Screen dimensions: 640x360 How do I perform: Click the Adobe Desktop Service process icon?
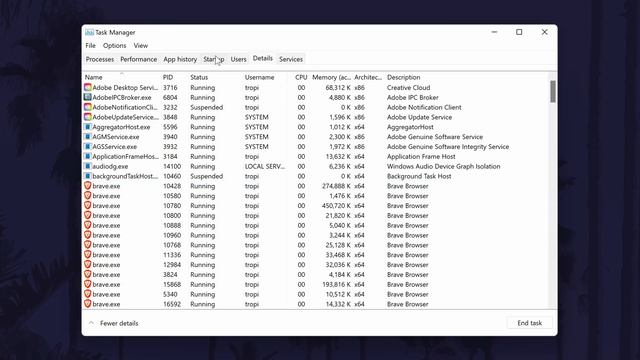click(87, 87)
